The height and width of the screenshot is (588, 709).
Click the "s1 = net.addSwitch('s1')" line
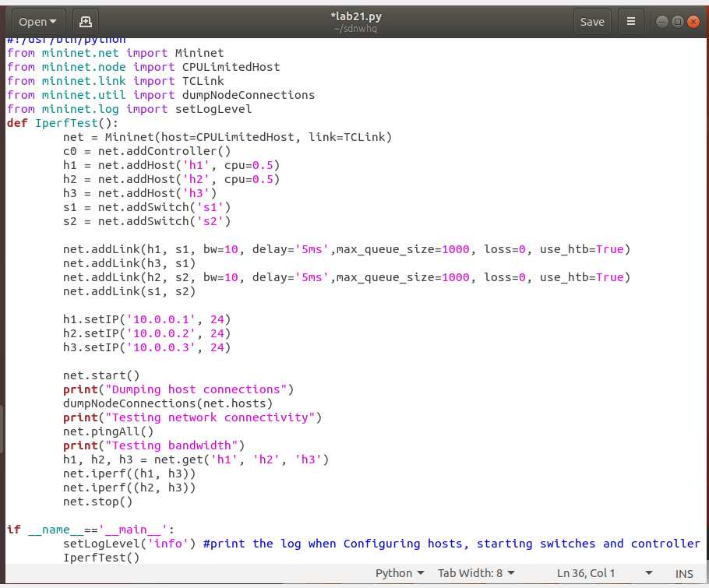147,207
